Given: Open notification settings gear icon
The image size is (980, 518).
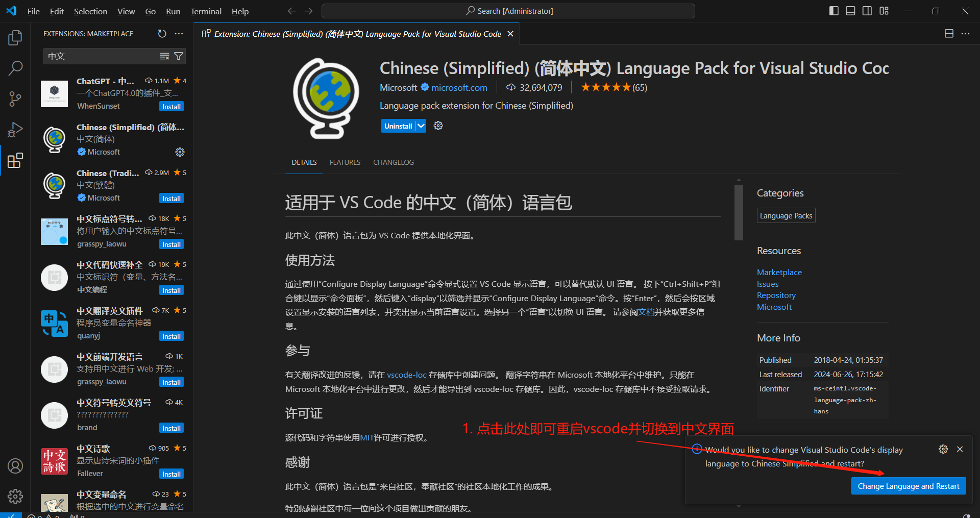Looking at the screenshot, I should (943, 449).
